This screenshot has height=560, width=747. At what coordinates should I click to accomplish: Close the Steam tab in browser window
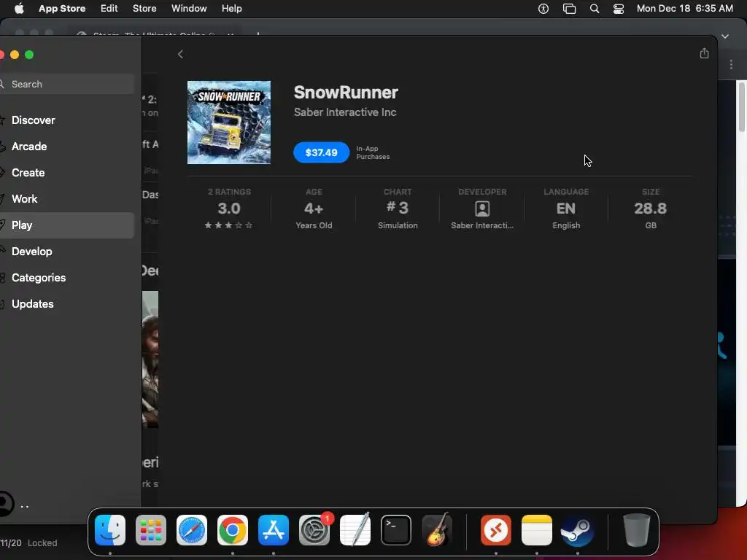coord(231,34)
